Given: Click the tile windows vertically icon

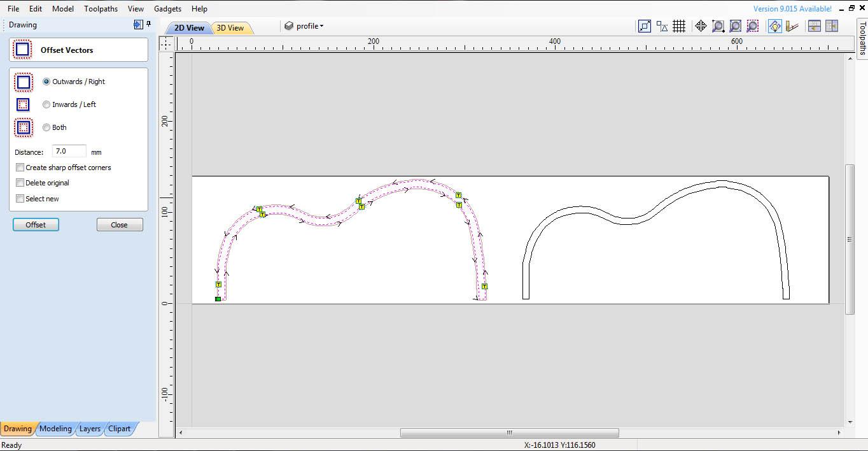Looking at the screenshot, I should (x=831, y=26).
